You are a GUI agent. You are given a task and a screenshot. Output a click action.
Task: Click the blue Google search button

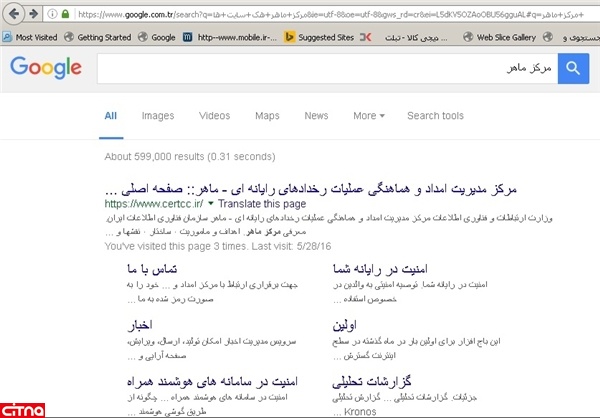click(574, 68)
